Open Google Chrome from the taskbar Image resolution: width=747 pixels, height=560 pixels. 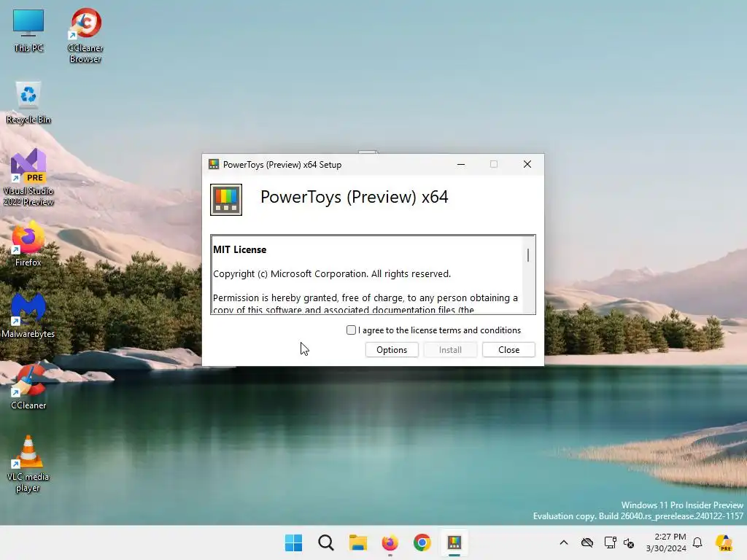[422, 542]
